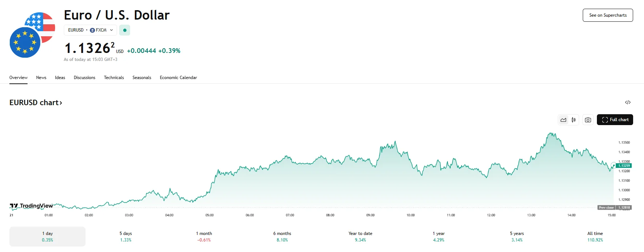644x252 pixels.
Task: Switch chart to area style icon
Action: pyautogui.click(x=563, y=120)
